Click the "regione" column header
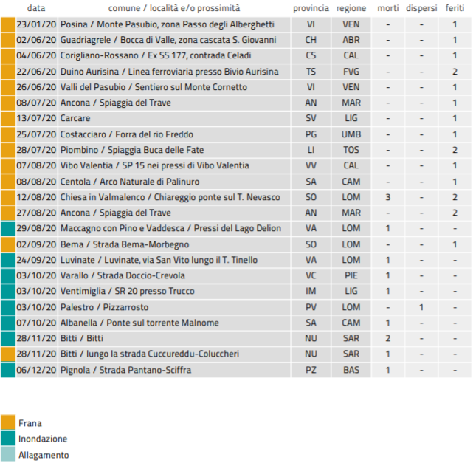This screenshot has width=476, height=463. pos(351,8)
